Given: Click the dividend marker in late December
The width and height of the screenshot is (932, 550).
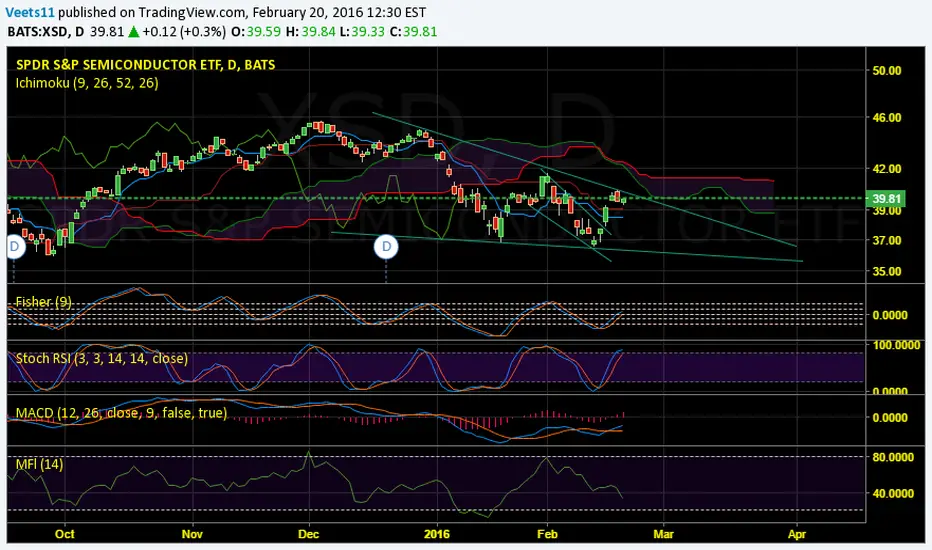Looking at the screenshot, I should [x=386, y=246].
